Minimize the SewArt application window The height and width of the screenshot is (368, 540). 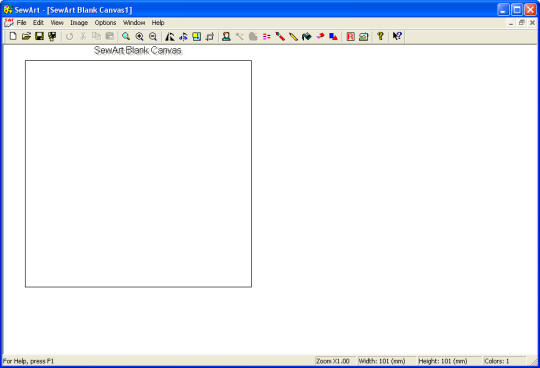[x=503, y=10]
